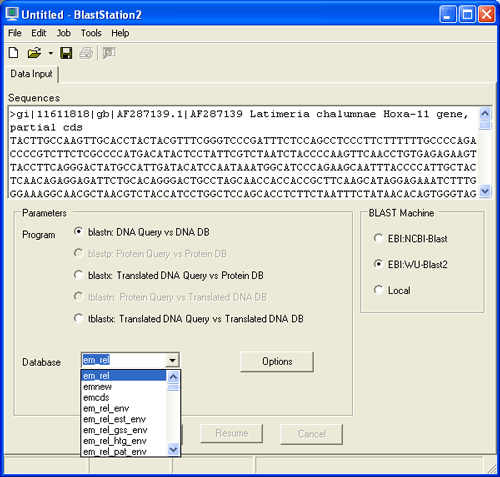
Task: Click the Cancel button
Action: tap(312, 434)
